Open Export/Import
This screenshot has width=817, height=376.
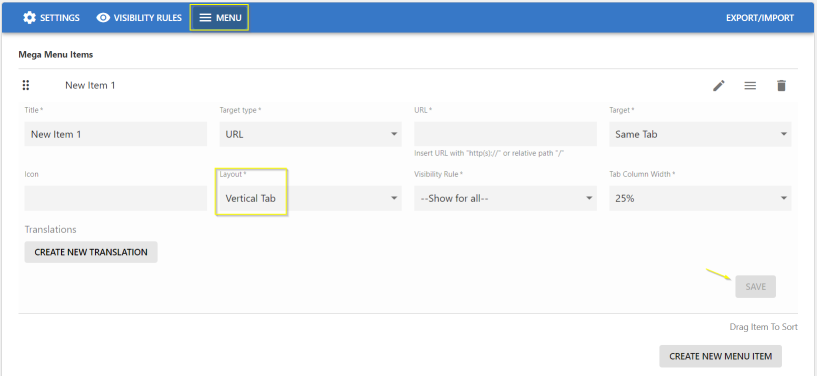click(x=760, y=18)
